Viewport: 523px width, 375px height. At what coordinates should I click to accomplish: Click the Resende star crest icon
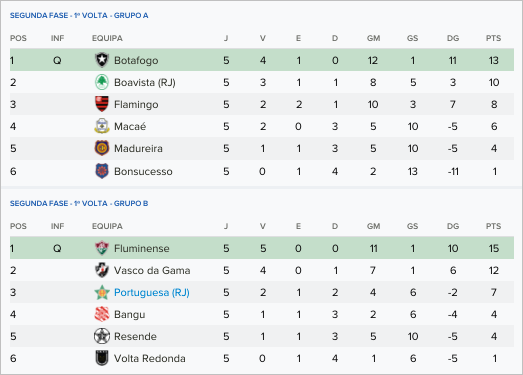pos(102,336)
